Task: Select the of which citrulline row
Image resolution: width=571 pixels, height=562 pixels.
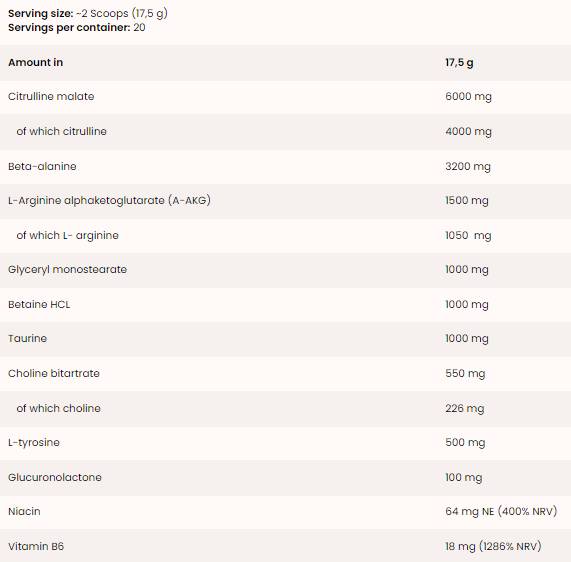Action: (x=286, y=131)
